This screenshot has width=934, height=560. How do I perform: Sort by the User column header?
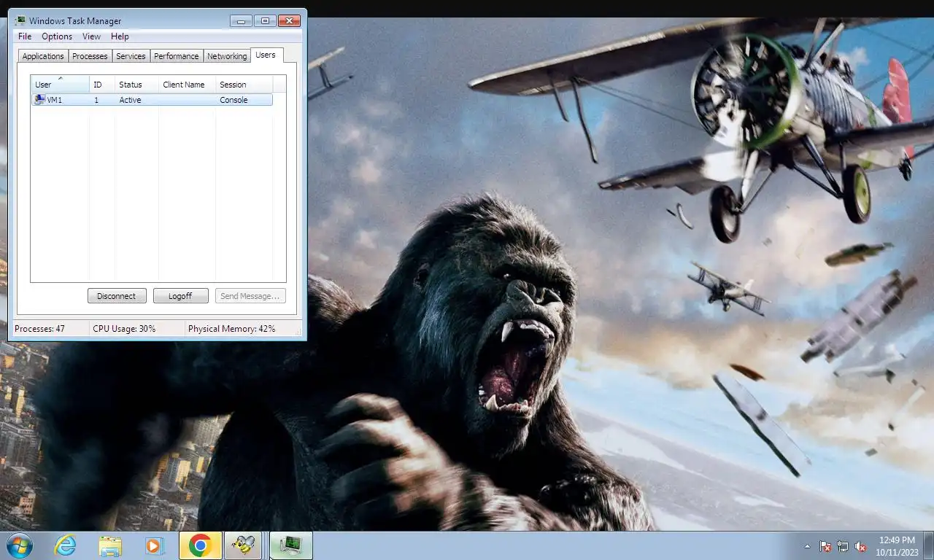coord(60,85)
